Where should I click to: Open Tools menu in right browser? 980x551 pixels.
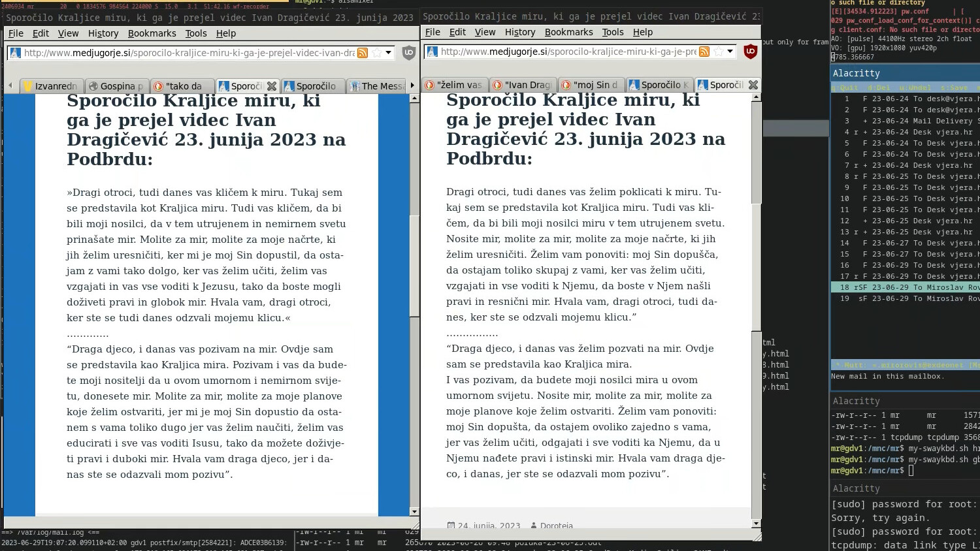tap(612, 32)
